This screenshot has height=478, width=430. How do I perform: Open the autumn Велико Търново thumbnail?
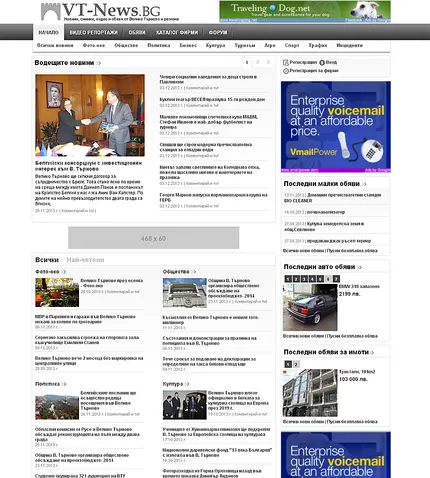coord(57,292)
